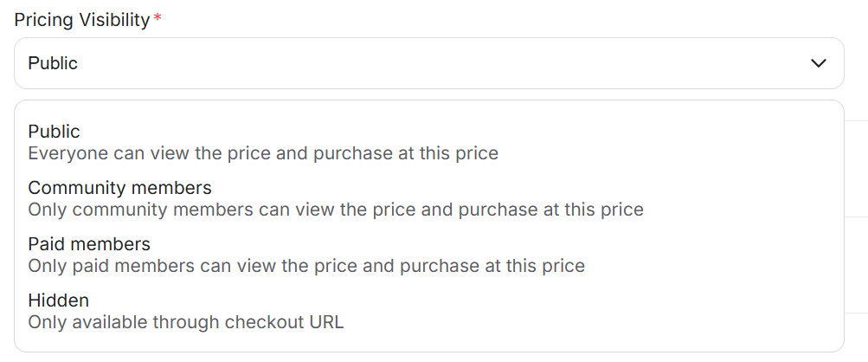Click "Only community members can view" description
Viewport: 868px width, 362px height.
(336, 210)
